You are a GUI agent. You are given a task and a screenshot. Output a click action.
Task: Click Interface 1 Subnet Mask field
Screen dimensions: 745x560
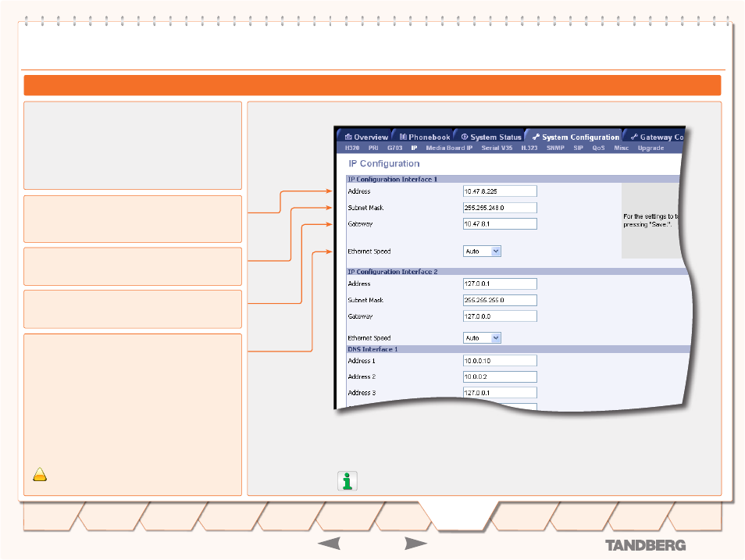click(500, 208)
